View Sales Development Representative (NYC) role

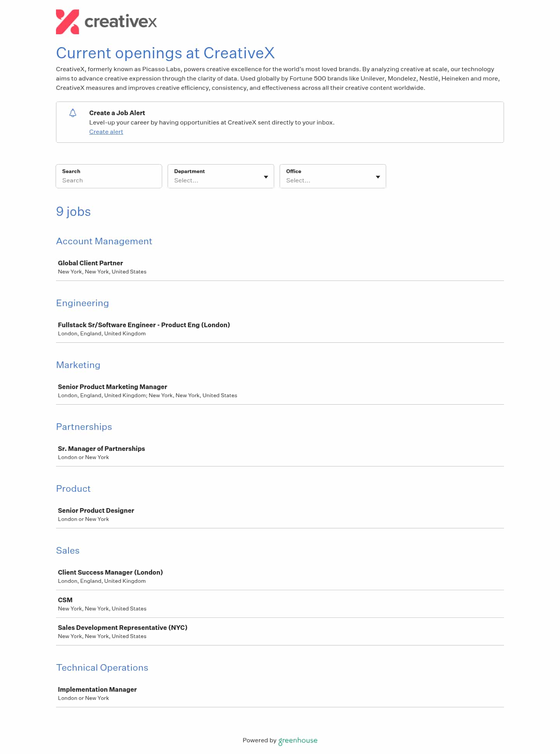[122, 628]
